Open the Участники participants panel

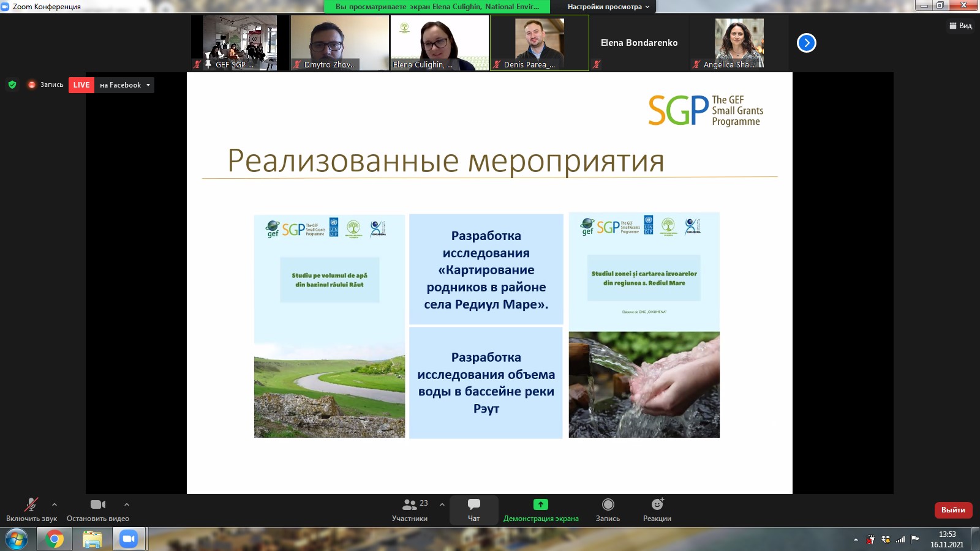pos(410,510)
